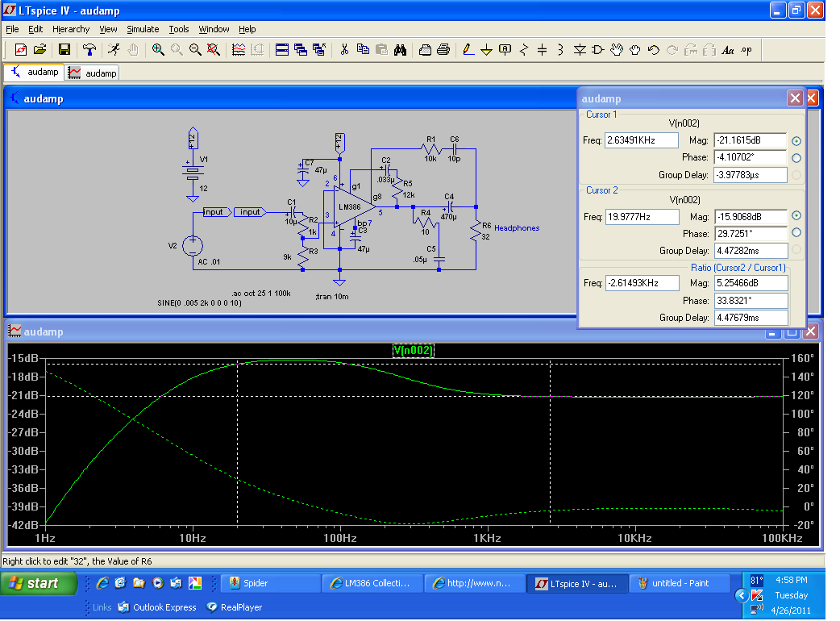Click the Copy tool icon
This screenshot has width=840, height=621.
coord(363,50)
